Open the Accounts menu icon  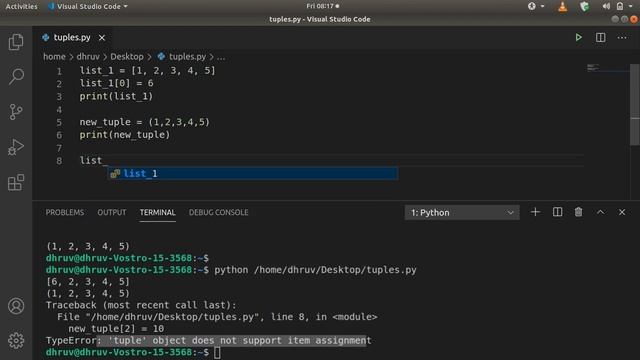(x=16, y=306)
